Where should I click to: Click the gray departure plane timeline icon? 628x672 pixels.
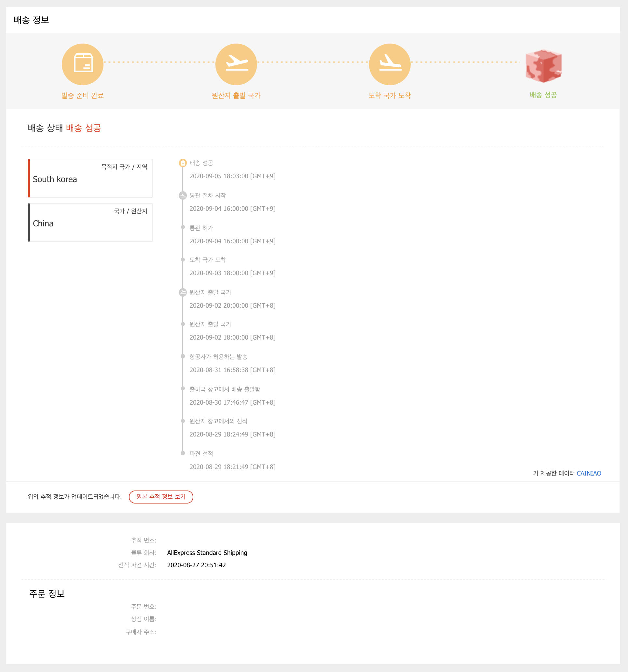pyautogui.click(x=183, y=292)
